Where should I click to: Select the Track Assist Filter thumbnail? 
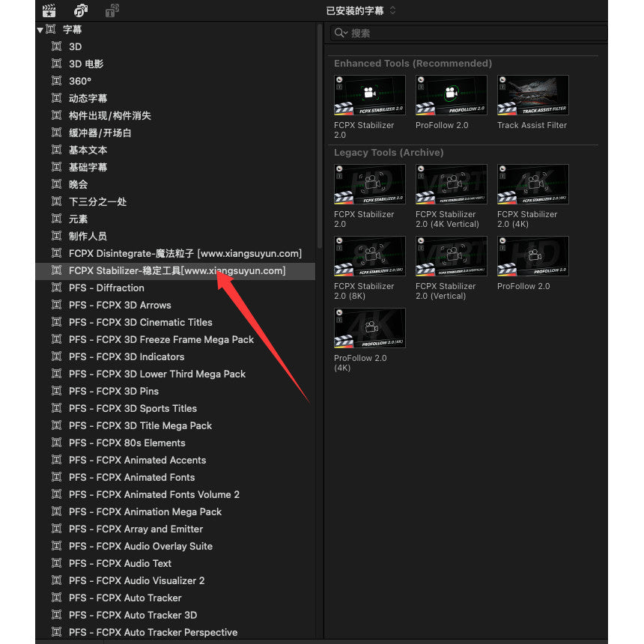(533, 95)
